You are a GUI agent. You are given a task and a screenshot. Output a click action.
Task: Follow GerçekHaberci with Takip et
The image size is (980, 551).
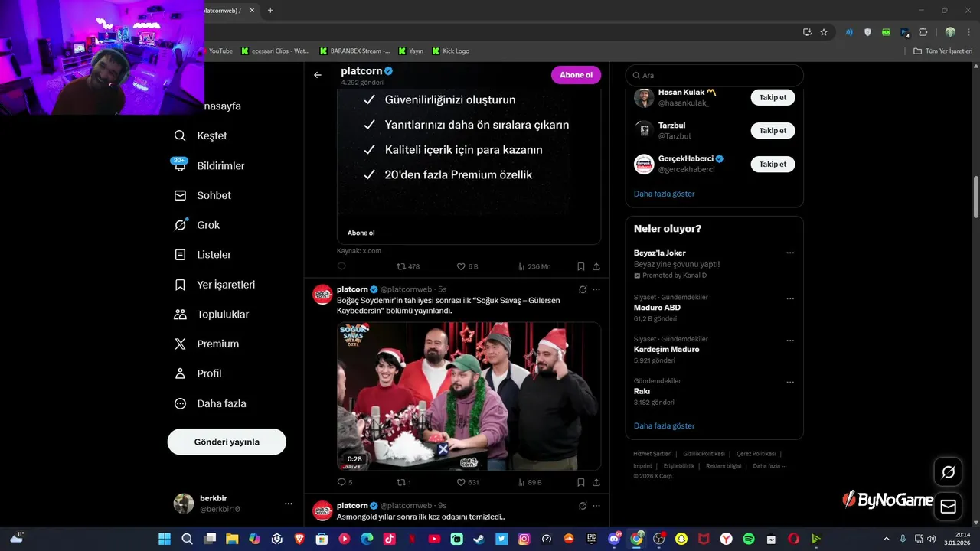tap(773, 164)
